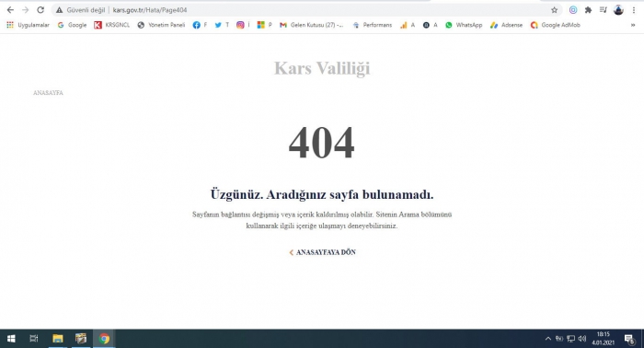This screenshot has width=644, height=348.
Task: Open the network status tray icon
Action: [x=571, y=339]
